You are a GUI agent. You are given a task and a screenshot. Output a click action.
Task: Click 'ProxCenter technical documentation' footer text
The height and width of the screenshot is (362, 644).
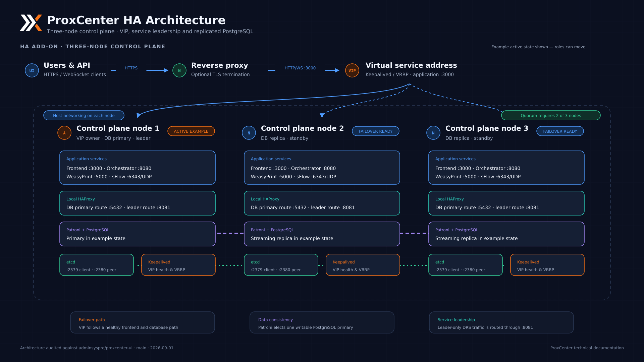coord(587,348)
